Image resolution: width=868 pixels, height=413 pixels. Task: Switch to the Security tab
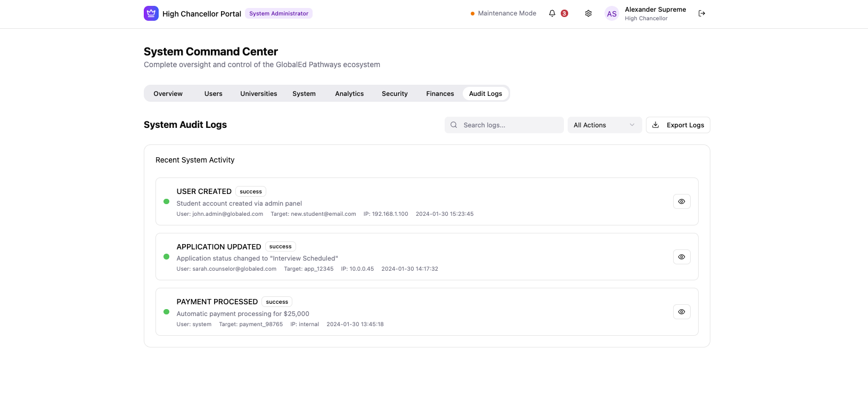pyautogui.click(x=395, y=94)
